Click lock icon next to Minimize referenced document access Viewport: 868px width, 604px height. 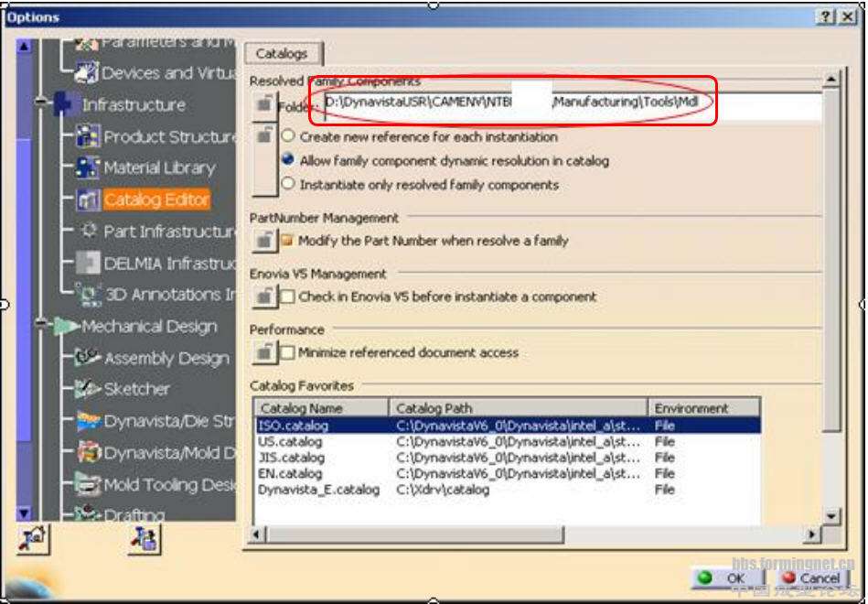click(263, 352)
